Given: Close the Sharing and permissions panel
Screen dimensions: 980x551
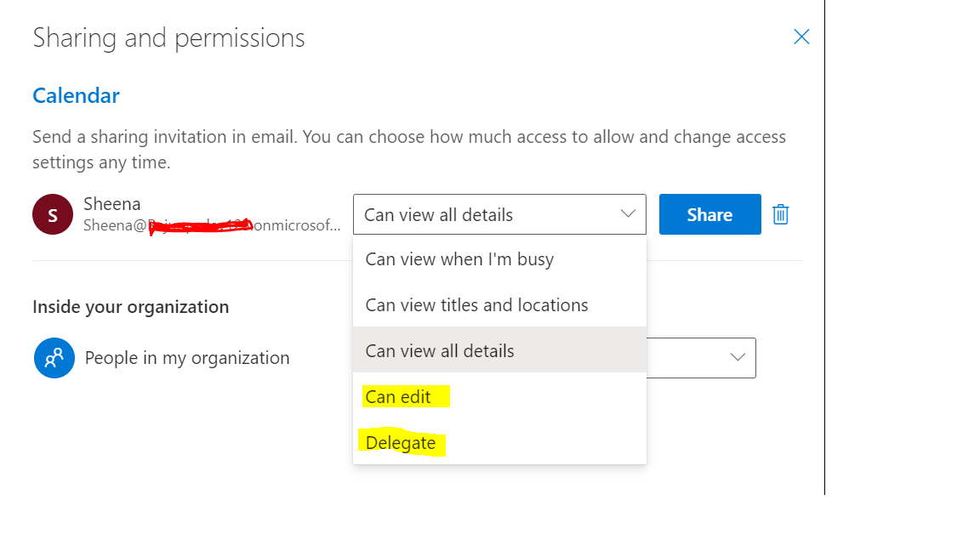Looking at the screenshot, I should tap(801, 37).
